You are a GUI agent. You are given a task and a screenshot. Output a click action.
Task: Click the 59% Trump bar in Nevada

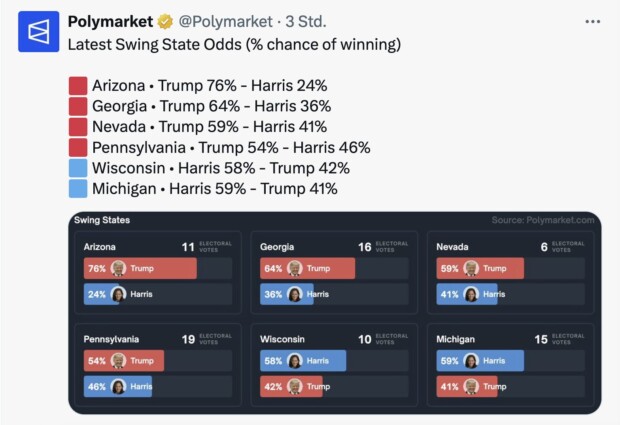(x=480, y=268)
